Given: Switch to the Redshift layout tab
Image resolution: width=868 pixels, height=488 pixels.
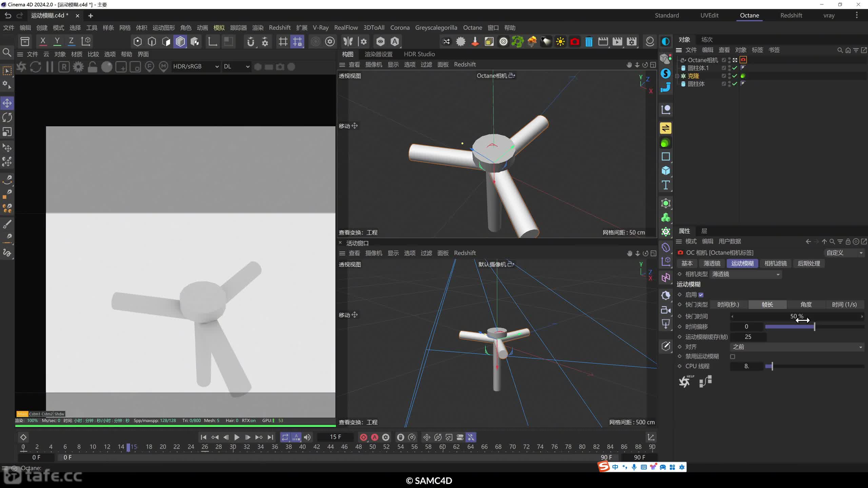Looking at the screenshot, I should pos(791,15).
